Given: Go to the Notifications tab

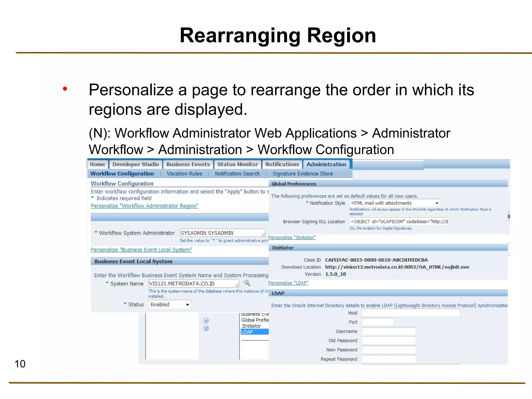Looking at the screenshot, I should [x=282, y=164].
